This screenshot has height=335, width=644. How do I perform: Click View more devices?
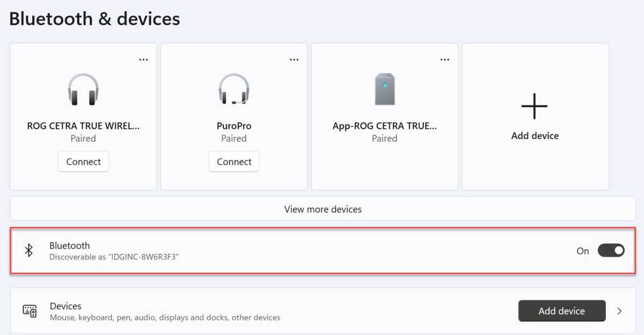tap(323, 209)
